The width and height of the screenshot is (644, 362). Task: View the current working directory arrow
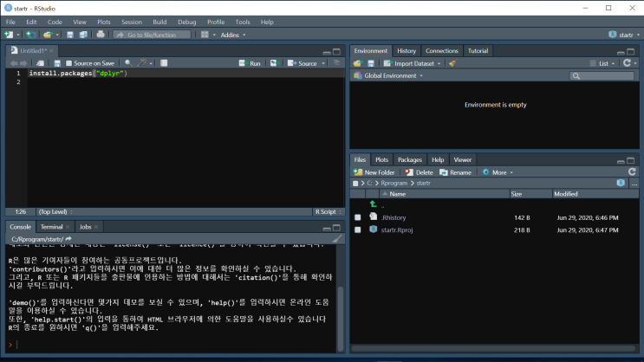tap(68, 239)
